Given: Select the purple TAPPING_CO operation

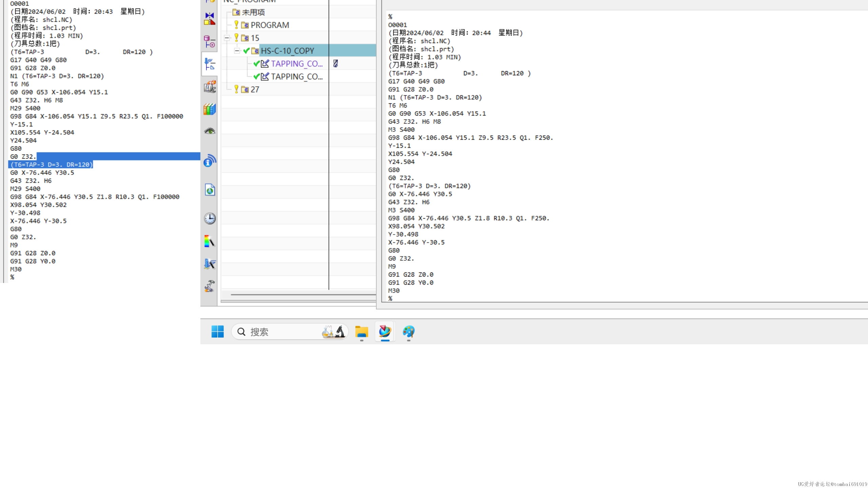Looking at the screenshot, I should (297, 64).
